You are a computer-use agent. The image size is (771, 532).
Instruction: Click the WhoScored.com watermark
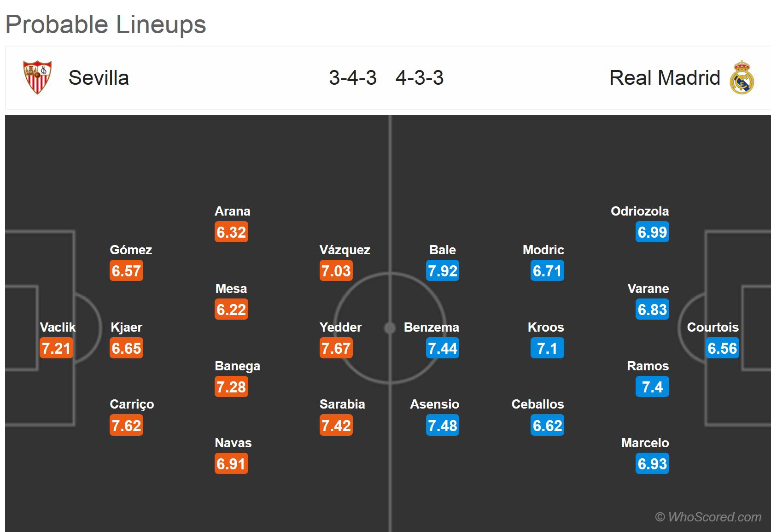coord(708,517)
